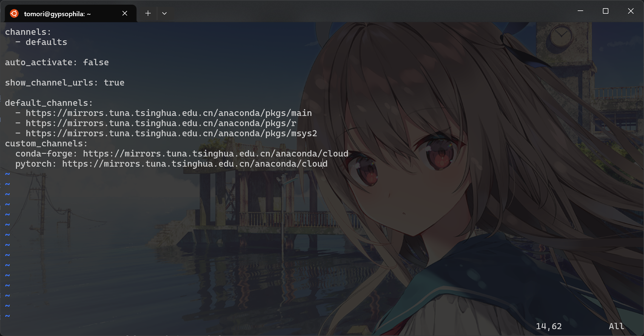Close the tomori@gypsophila tab

coord(125,13)
